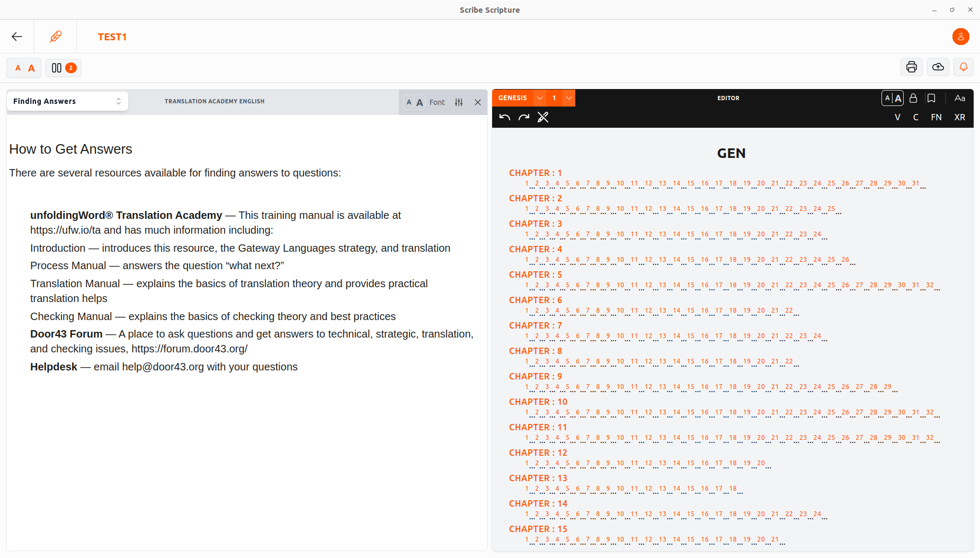Click the CHAPTER : 15 heading
Viewport: 980px width, 558px height.
coord(538,529)
